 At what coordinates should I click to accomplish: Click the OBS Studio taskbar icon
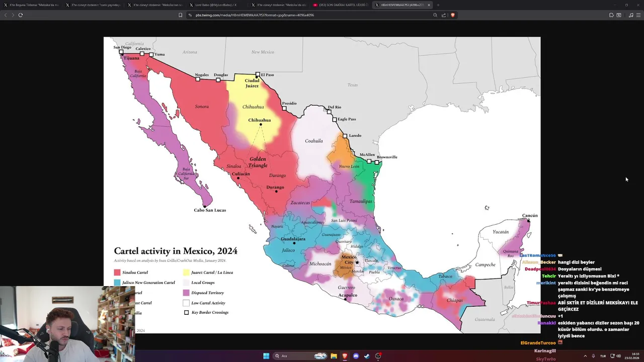click(378, 356)
